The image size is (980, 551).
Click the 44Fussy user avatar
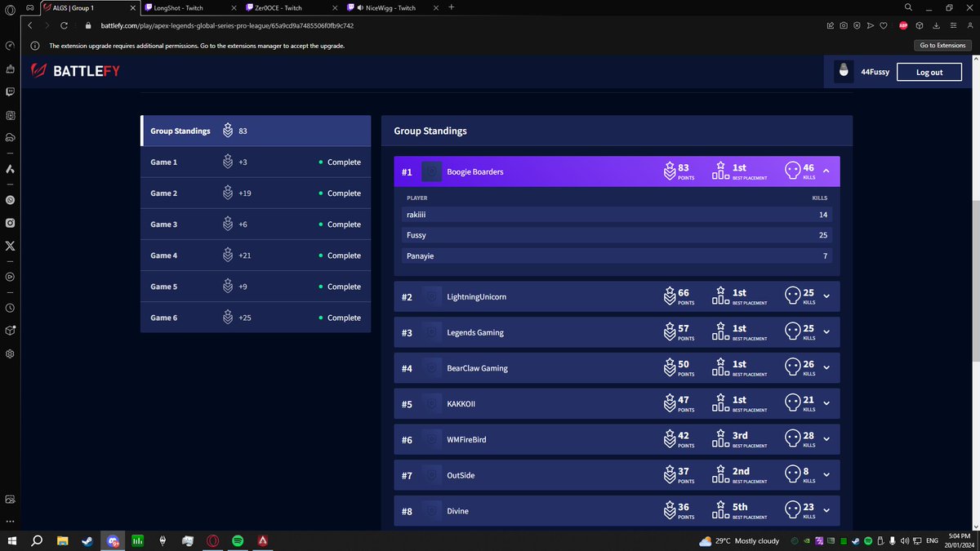(x=844, y=71)
